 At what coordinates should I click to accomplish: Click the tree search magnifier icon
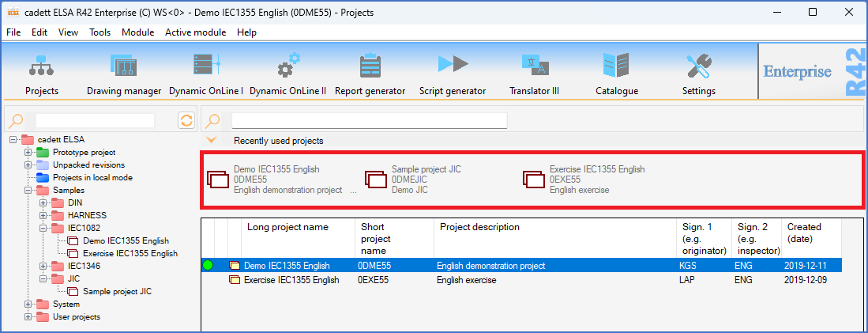click(x=17, y=121)
